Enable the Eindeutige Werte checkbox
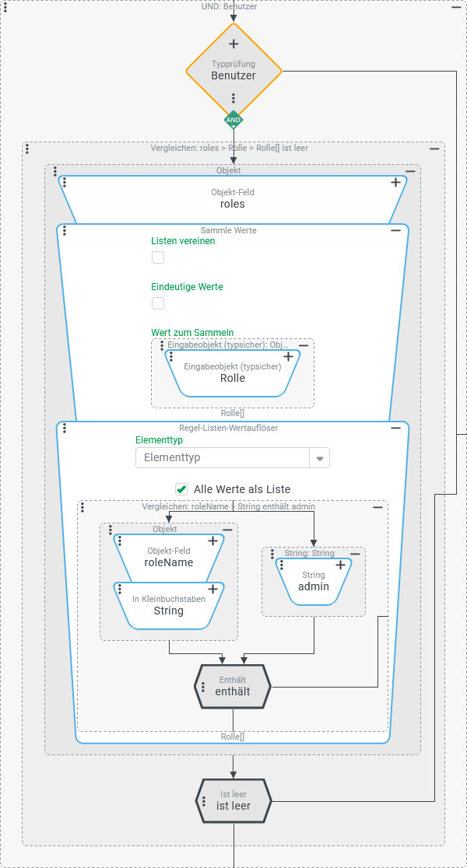The height and width of the screenshot is (868, 467). (158, 303)
